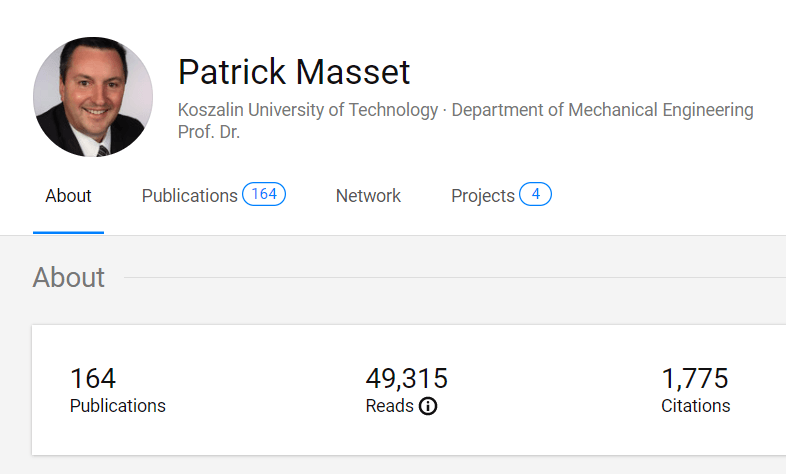Viewport: 786px width, 474px height.
Task: Click the horizontal divider beside About heading
Action: point(450,277)
